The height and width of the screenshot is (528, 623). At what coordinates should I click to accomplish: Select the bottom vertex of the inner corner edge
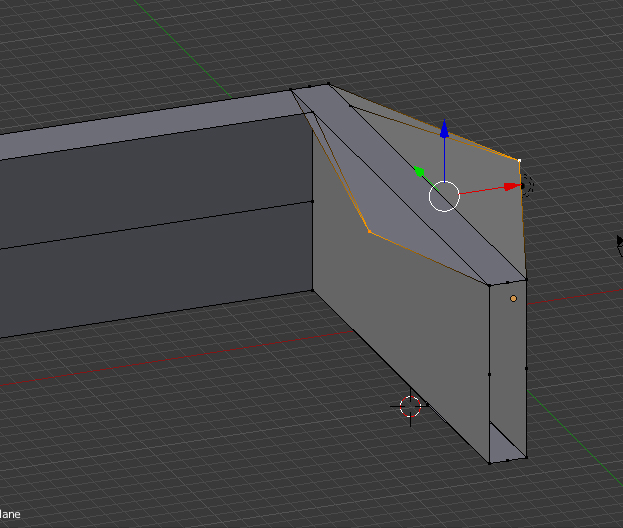313,291
